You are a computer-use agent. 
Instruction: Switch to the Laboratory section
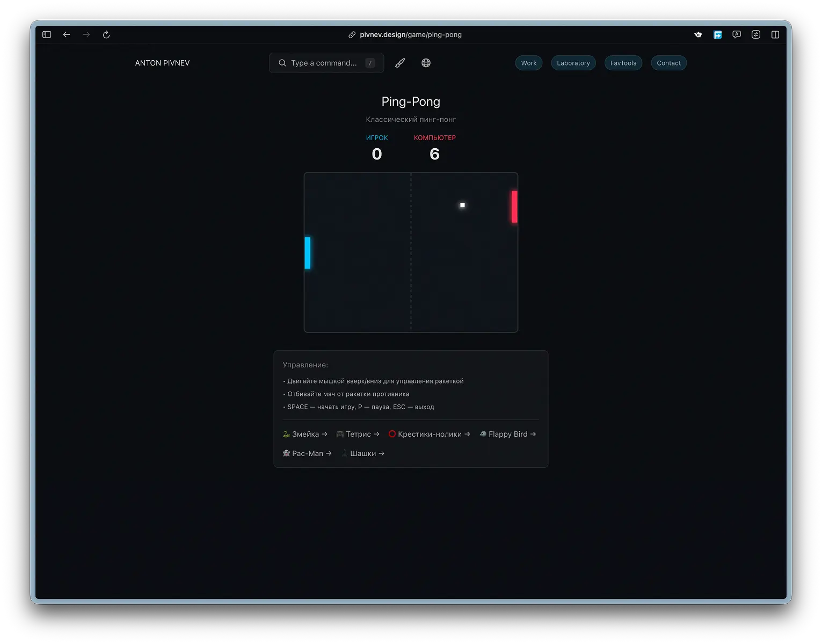[x=573, y=63]
